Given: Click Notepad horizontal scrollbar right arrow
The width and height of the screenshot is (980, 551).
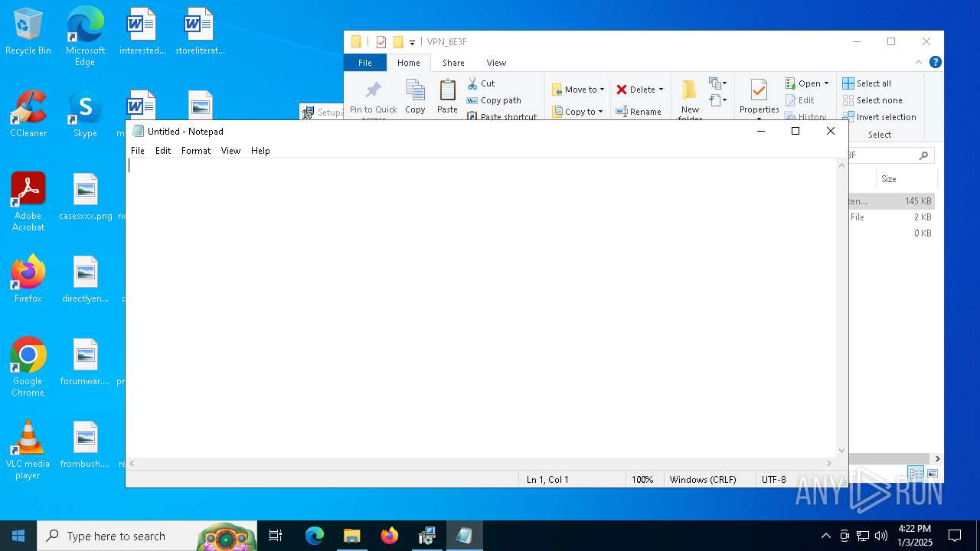Looking at the screenshot, I should (829, 464).
